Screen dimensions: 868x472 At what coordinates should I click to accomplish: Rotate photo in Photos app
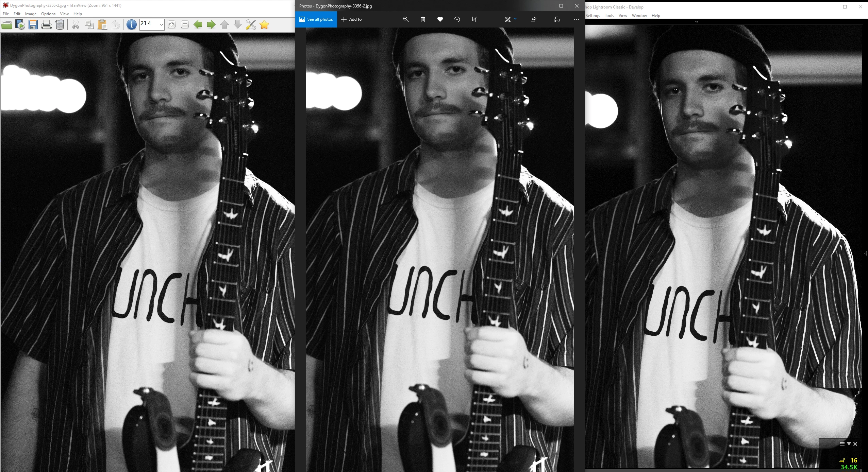coord(457,19)
